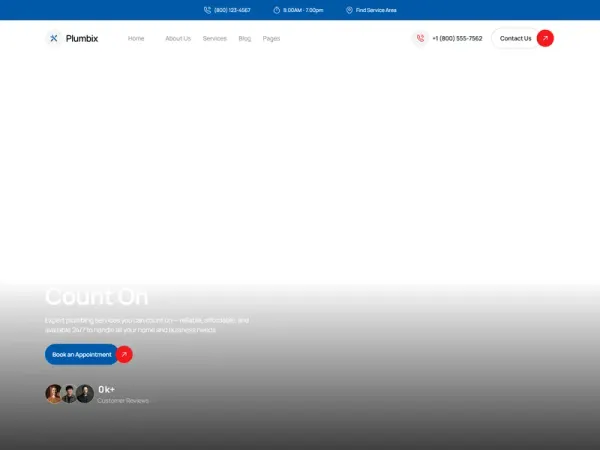
Task: Open the Home menu item
Action: pyautogui.click(x=136, y=38)
